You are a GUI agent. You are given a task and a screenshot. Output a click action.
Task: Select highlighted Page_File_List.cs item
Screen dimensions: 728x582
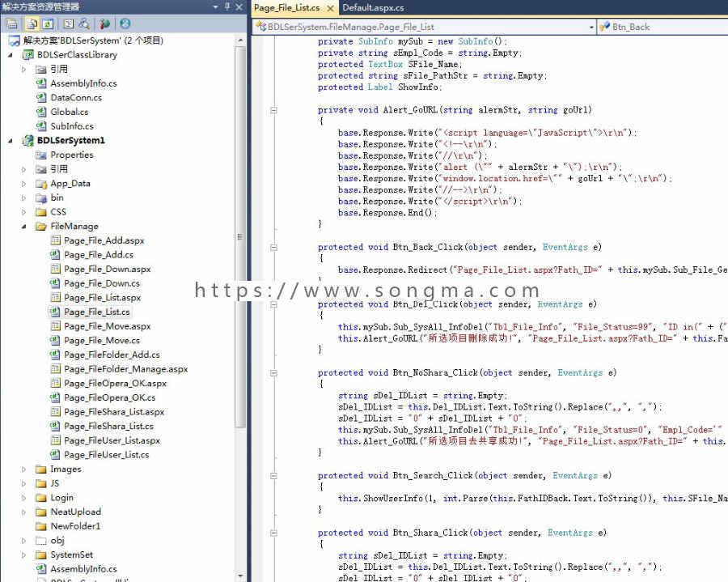click(x=96, y=312)
